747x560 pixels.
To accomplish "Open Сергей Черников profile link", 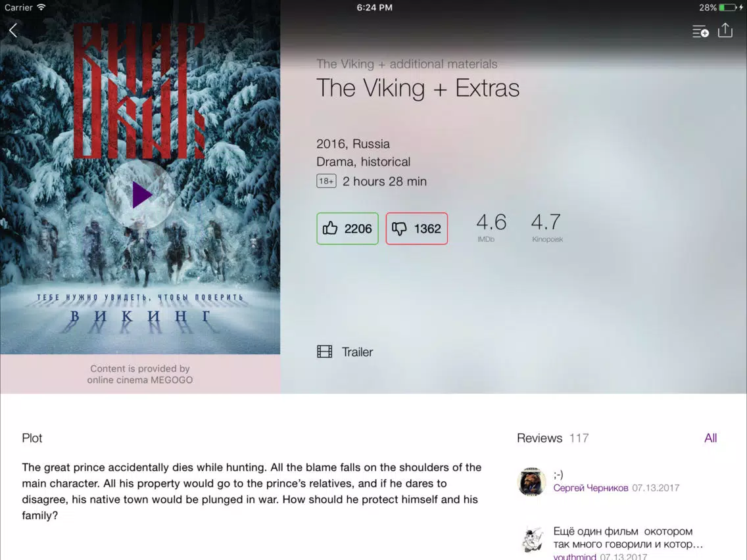I will (590, 488).
